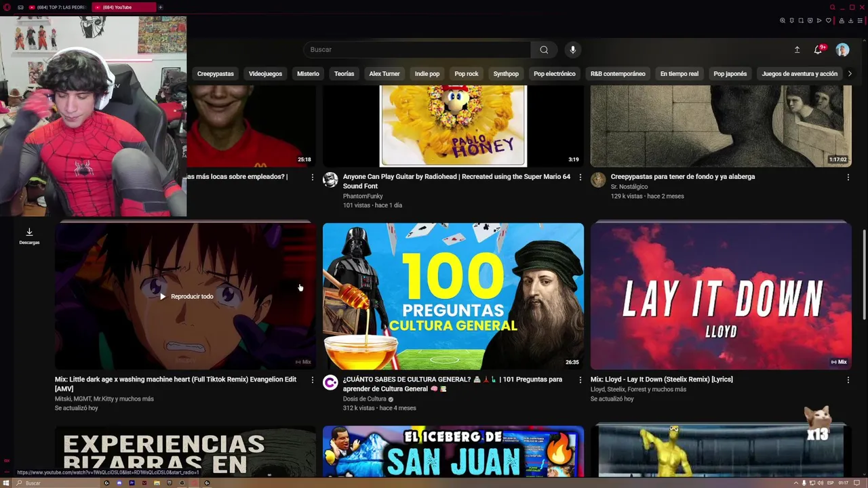The image size is (868, 488).
Task: Select Juegos de aventura y acción chip
Action: point(800,74)
